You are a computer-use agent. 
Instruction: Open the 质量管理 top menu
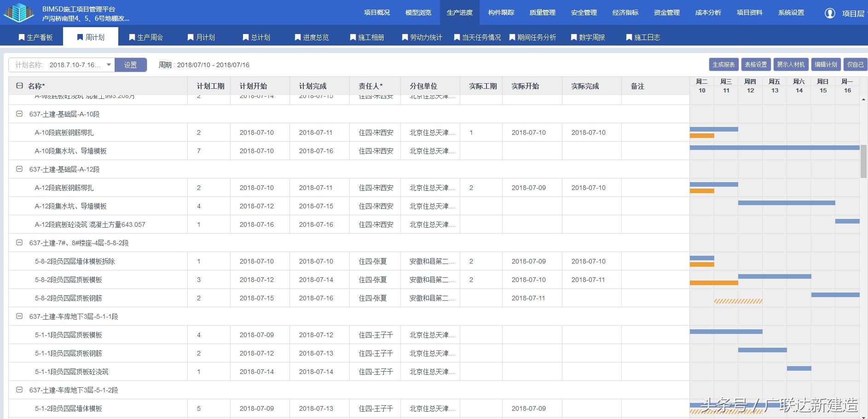click(x=542, y=12)
